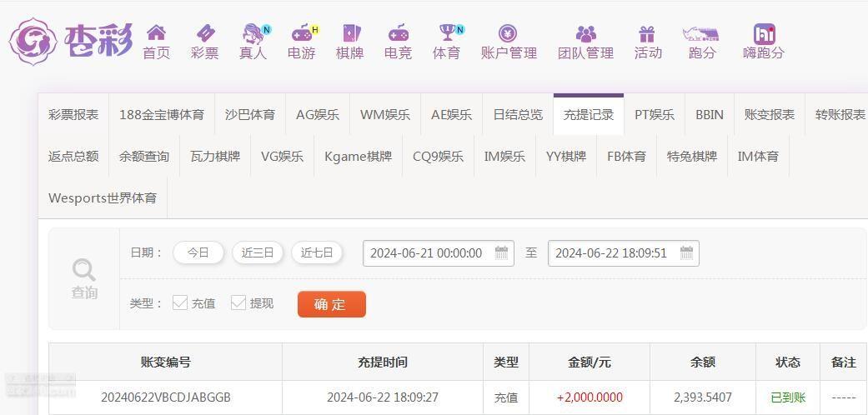Viewport: 868px width, 415px height.
Task: Switch to the 沙巴体育 tab
Action: [250, 114]
